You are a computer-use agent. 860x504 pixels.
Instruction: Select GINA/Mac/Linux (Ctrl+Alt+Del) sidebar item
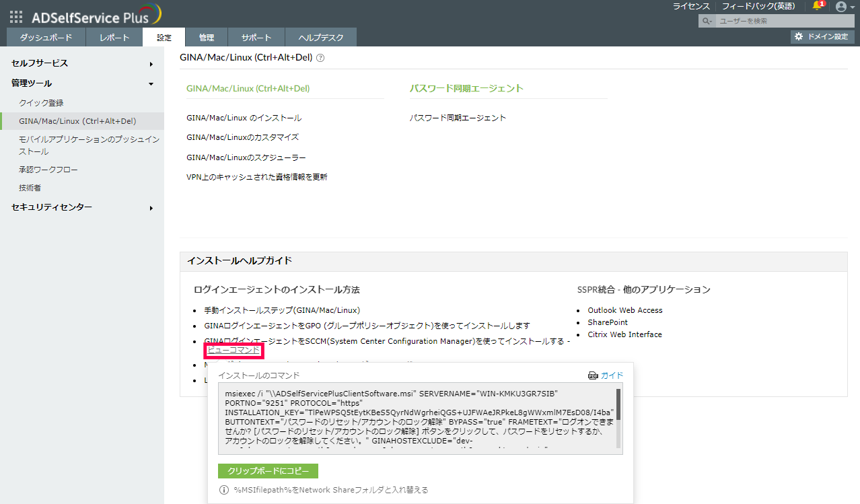[82, 121]
